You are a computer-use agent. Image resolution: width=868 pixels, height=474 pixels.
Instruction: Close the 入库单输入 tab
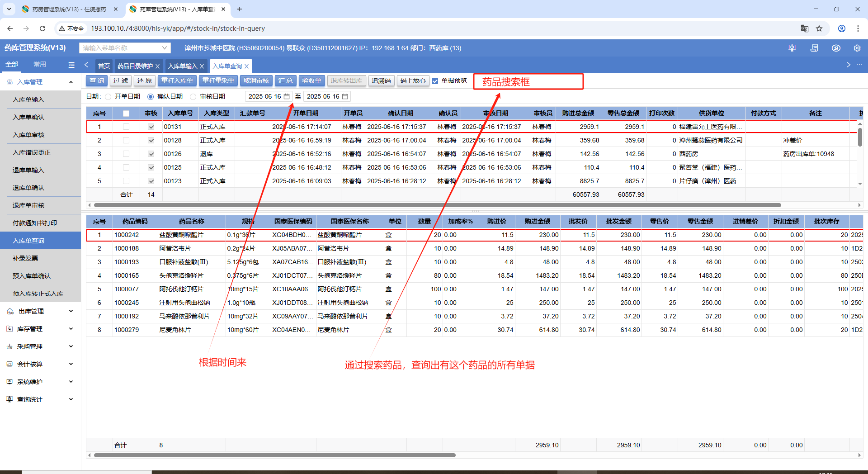(202, 66)
